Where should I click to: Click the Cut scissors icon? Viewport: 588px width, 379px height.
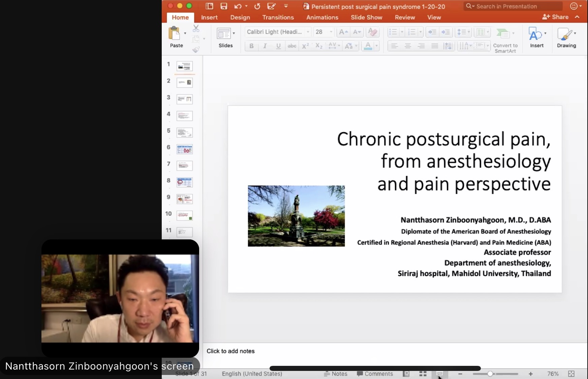pyautogui.click(x=196, y=29)
